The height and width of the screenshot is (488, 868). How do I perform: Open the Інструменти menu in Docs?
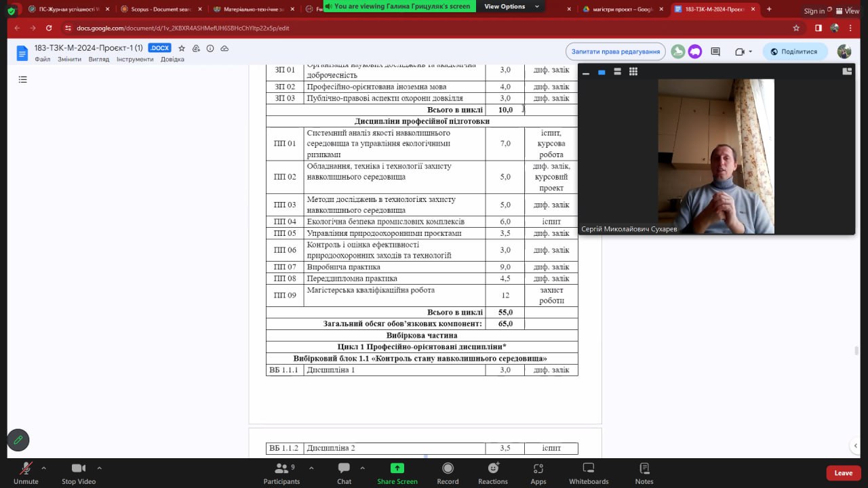[x=135, y=60]
